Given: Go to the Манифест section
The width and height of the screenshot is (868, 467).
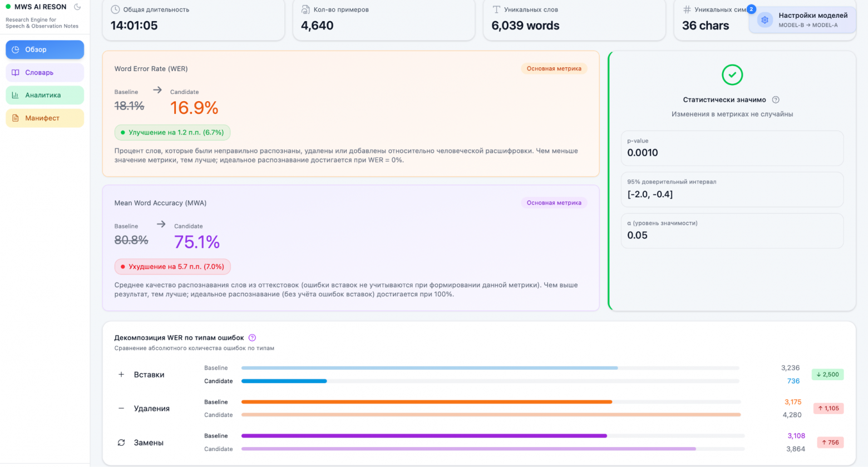Looking at the screenshot, I should tap(45, 118).
